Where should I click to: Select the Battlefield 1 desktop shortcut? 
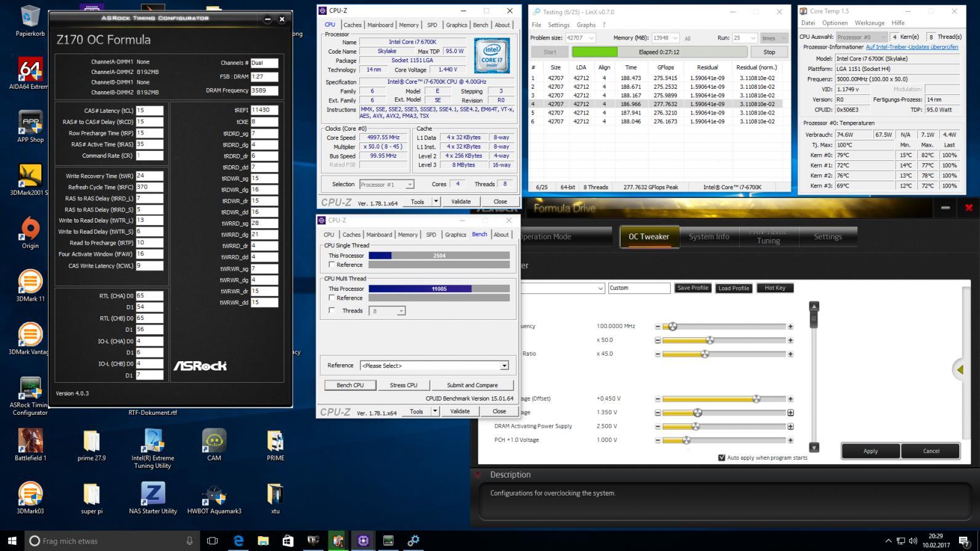coord(30,444)
